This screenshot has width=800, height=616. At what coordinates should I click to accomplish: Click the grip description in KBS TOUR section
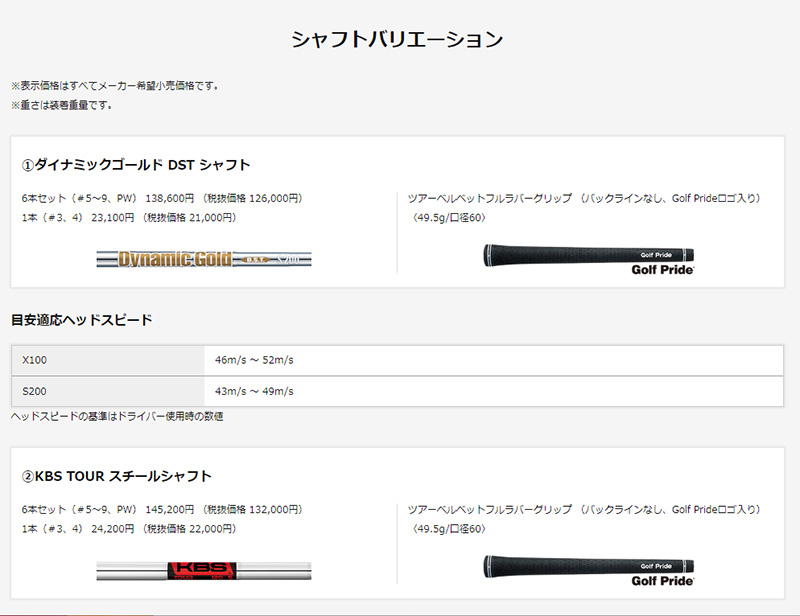[x=584, y=509]
